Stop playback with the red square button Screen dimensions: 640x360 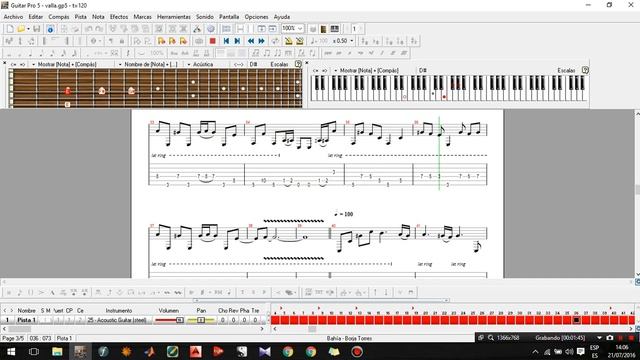(x=213, y=41)
